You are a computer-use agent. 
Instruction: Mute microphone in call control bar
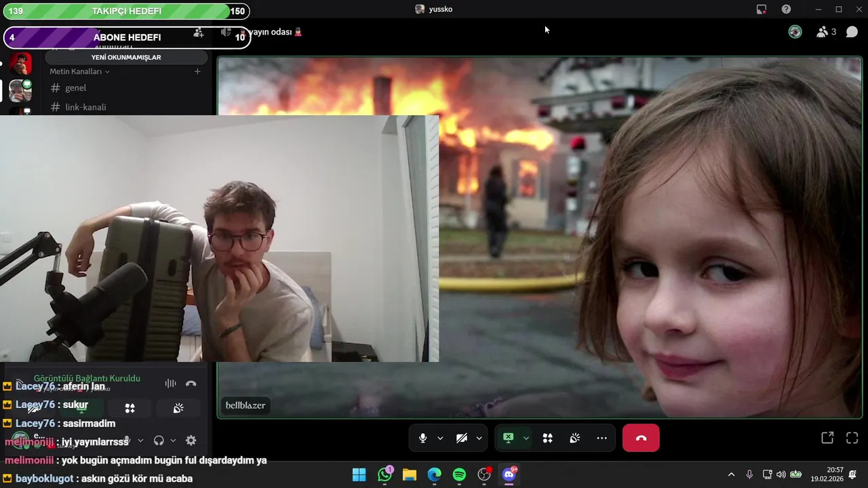423,439
